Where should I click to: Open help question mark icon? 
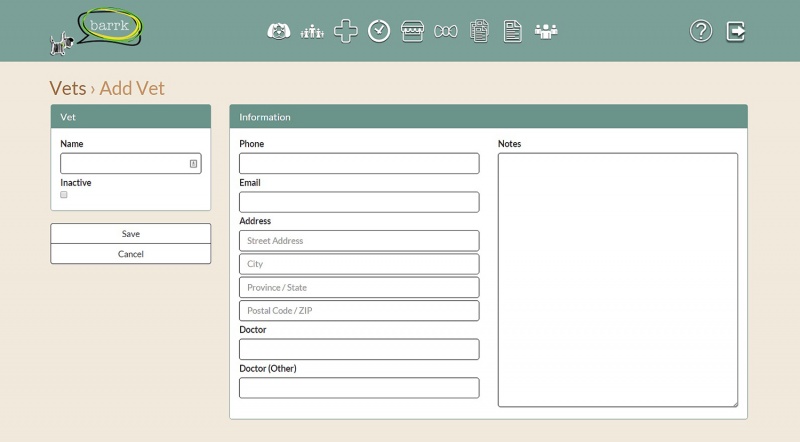pos(701,31)
